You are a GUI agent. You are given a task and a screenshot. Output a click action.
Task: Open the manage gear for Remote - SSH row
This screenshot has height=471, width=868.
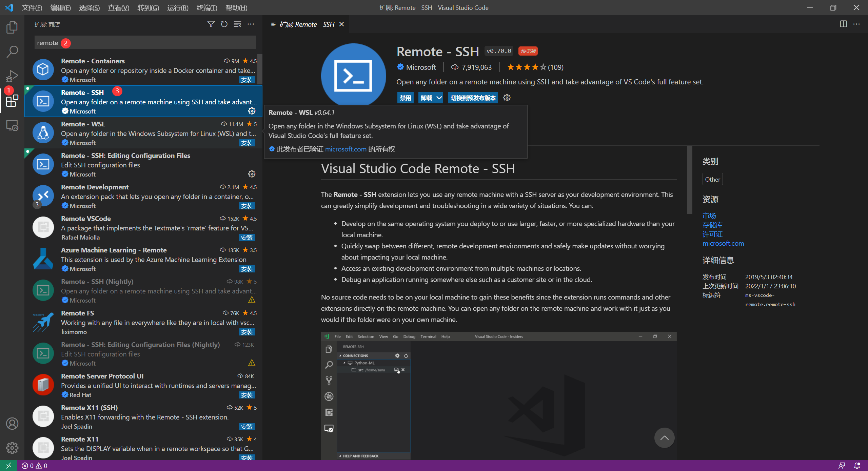(x=252, y=111)
